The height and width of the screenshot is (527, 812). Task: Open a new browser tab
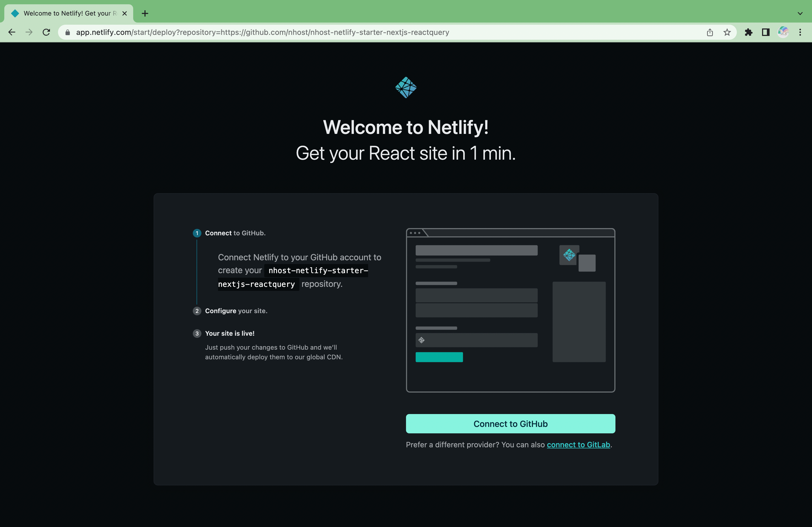pos(145,13)
